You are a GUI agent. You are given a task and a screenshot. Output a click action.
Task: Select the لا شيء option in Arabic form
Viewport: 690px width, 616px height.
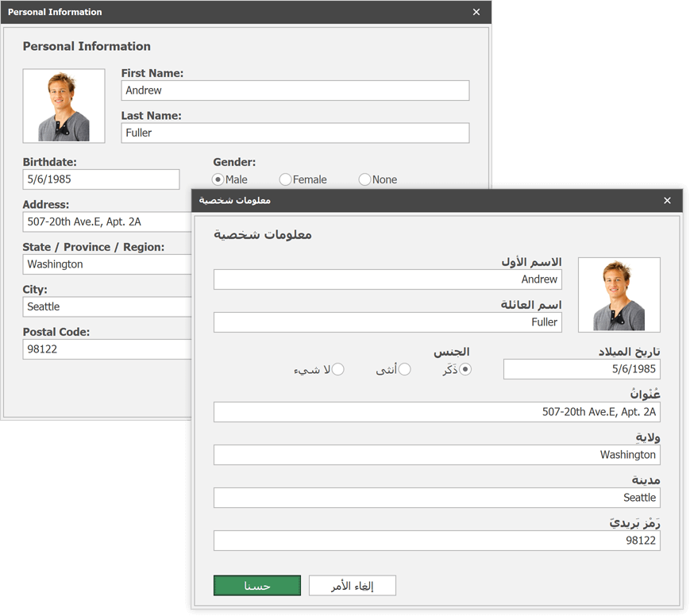click(x=338, y=368)
